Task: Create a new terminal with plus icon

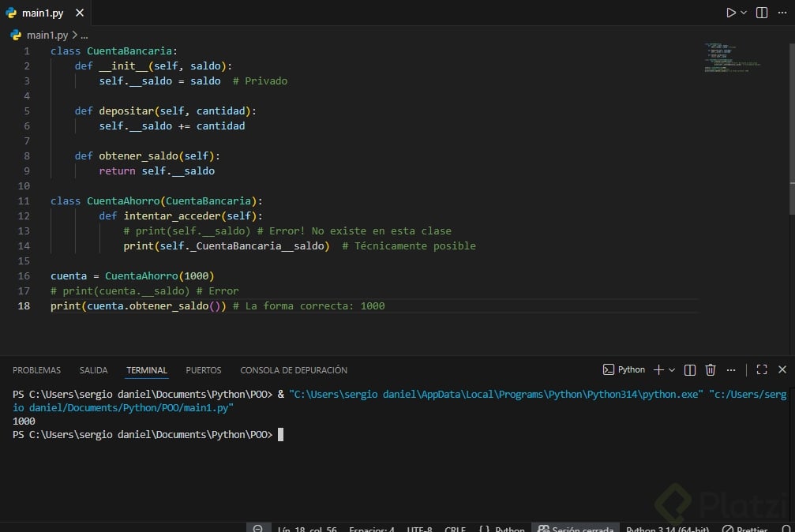Action: click(x=658, y=369)
